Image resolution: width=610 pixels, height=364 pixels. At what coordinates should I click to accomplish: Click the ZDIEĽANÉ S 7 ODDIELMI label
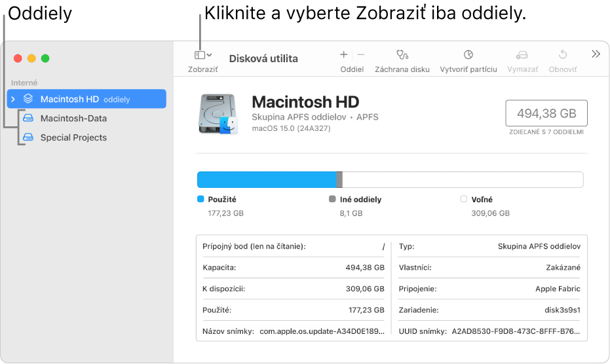coord(546,132)
